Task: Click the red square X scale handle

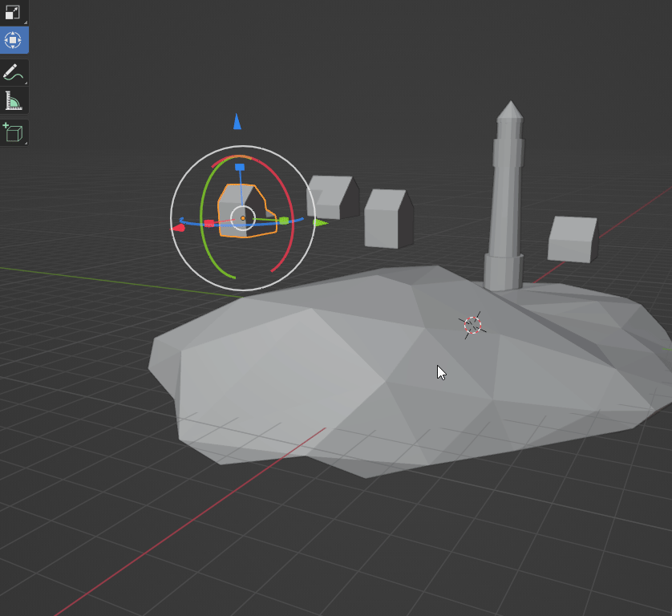Action: pos(208,223)
